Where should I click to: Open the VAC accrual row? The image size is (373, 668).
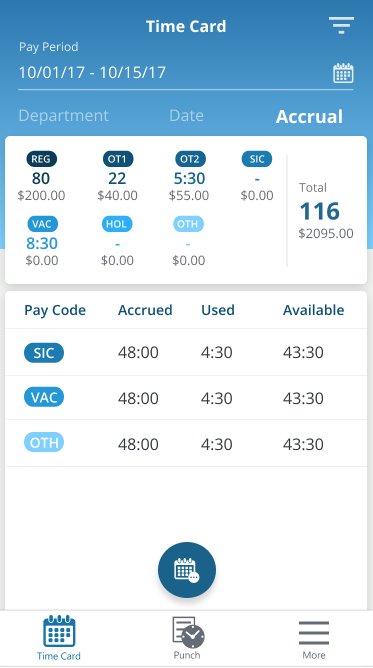(186, 398)
